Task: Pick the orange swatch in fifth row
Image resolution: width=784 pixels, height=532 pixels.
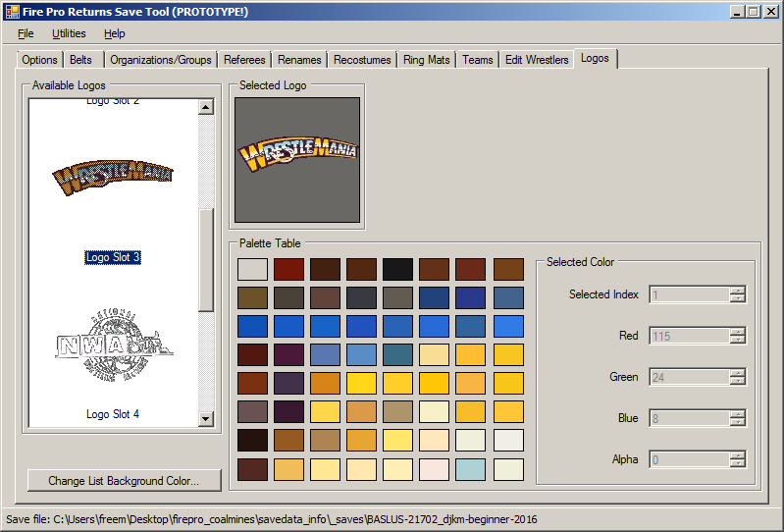Action: [x=325, y=383]
